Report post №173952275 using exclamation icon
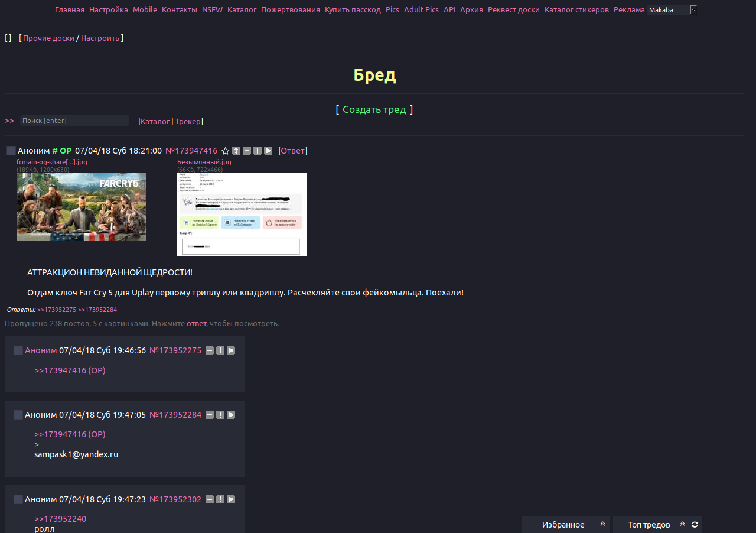 [220, 350]
